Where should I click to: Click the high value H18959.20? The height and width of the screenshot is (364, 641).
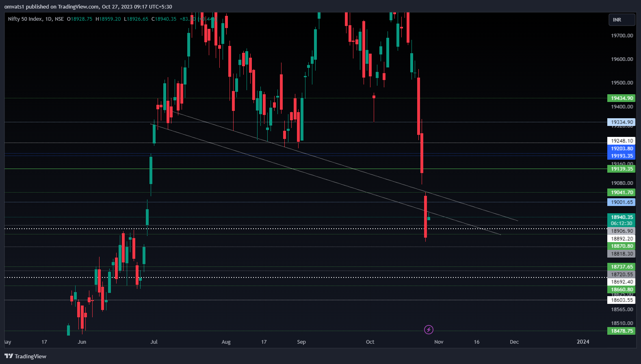point(108,19)
